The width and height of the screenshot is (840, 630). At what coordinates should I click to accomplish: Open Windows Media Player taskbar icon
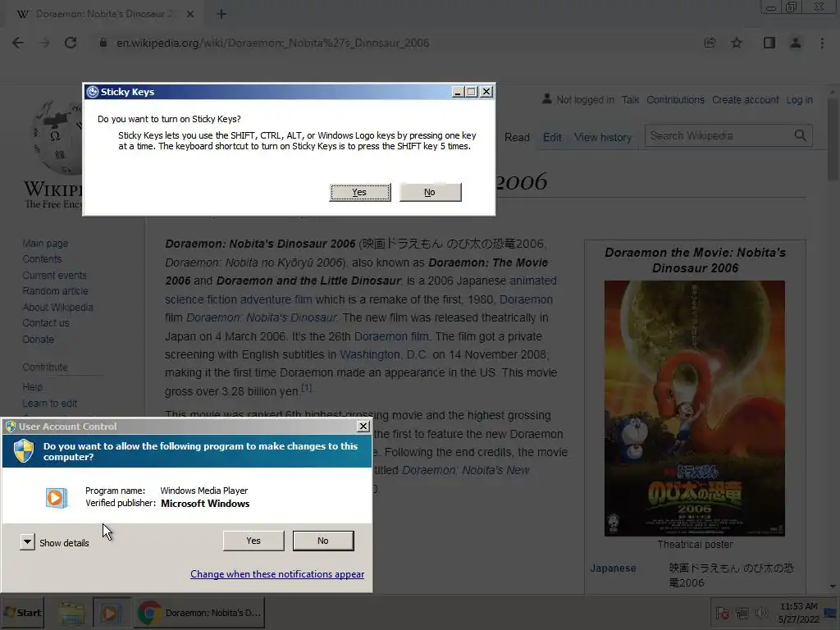(x=111, y=613)
